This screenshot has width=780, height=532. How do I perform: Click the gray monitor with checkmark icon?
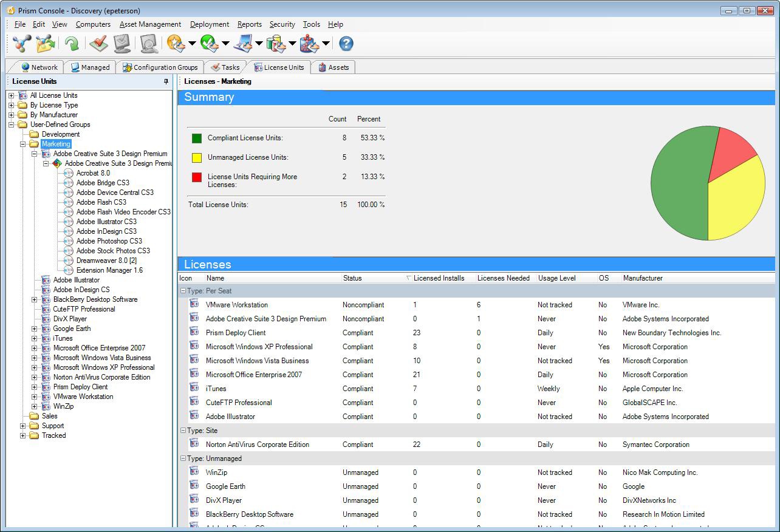pos(122,44)
